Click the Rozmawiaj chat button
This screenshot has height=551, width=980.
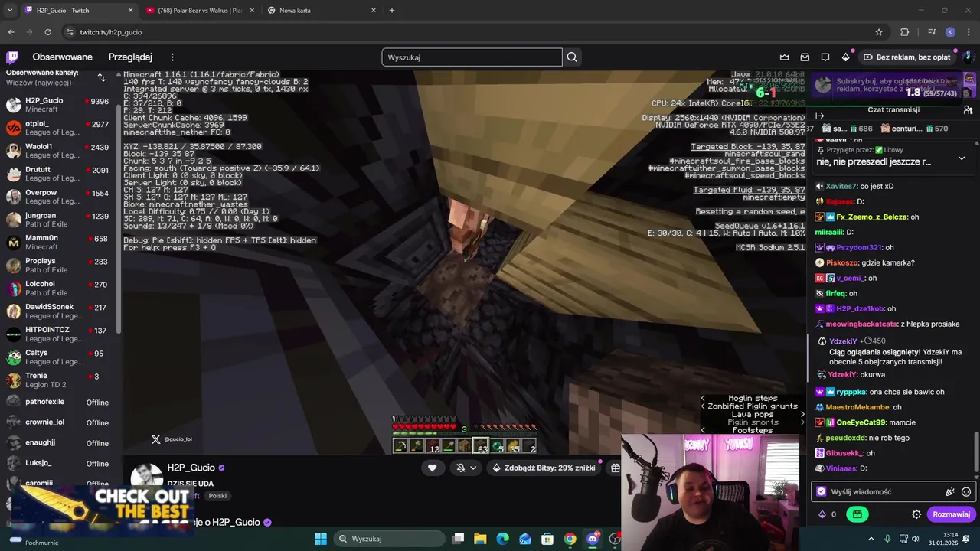[951, 514]
